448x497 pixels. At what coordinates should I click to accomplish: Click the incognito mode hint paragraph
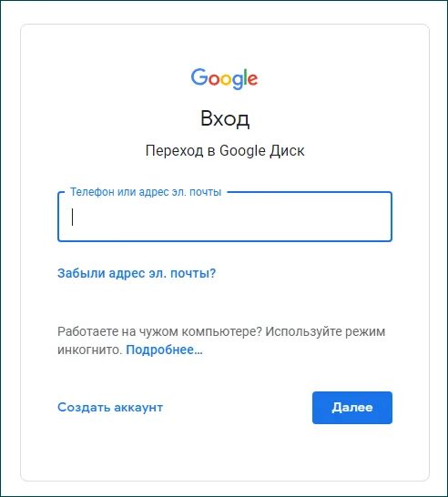[221, 340]
